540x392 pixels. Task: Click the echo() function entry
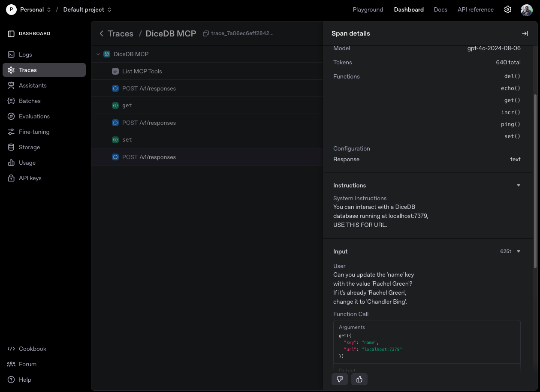[511, 88]
